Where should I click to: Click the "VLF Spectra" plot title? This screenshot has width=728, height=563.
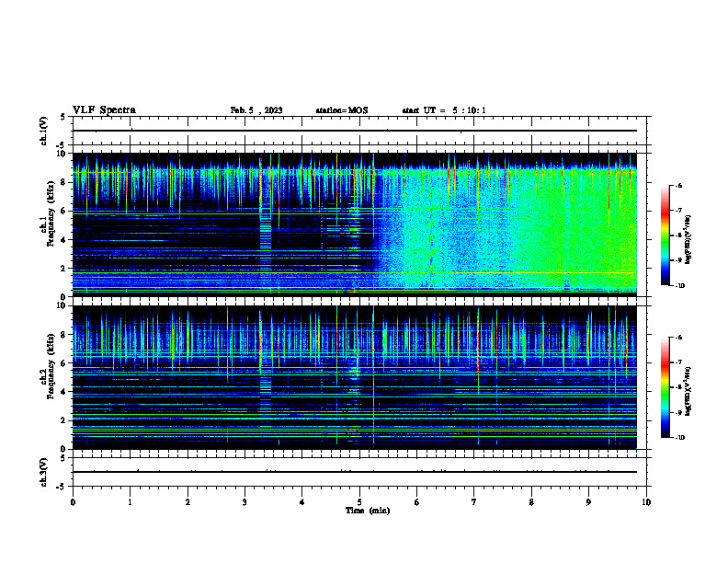point(104,110)
